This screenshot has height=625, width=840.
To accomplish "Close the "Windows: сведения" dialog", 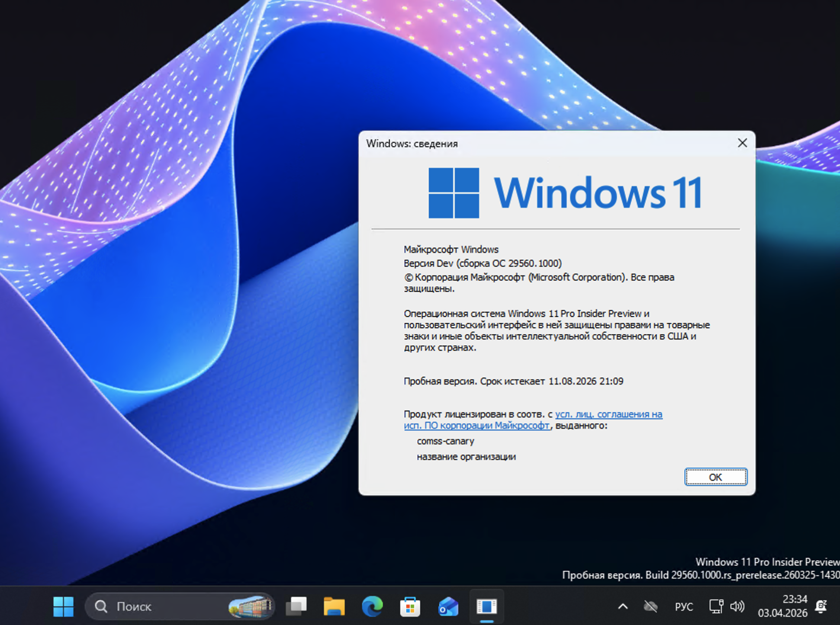I will (x=742, y=143).
